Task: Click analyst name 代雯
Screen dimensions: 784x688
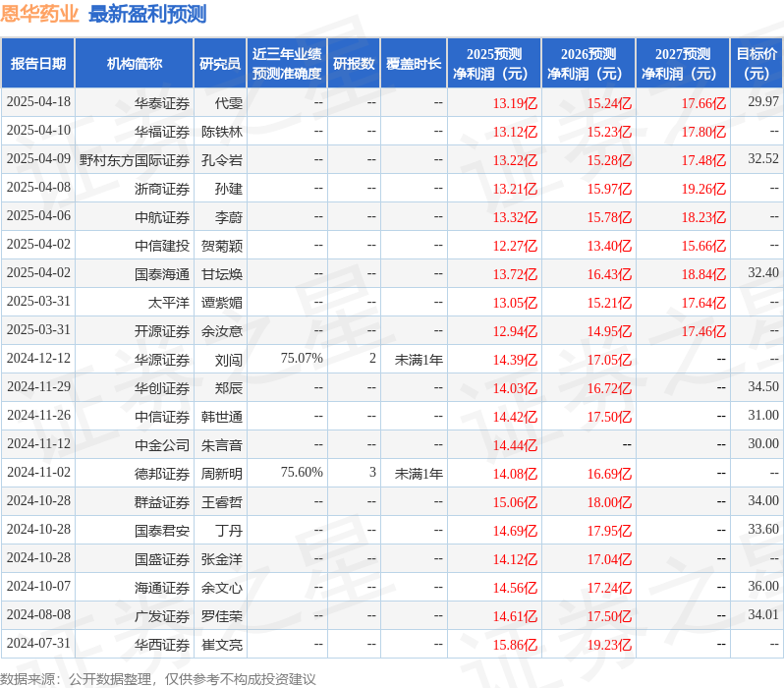Action: tap(229, 103)
